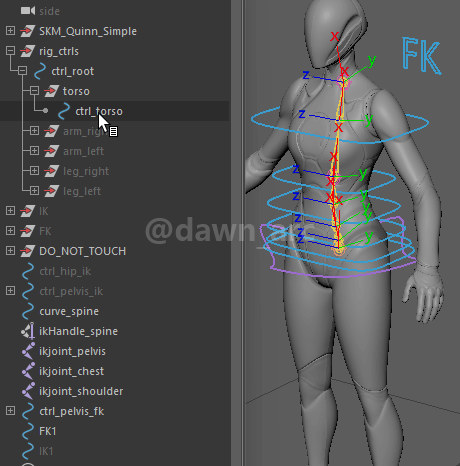Expand the SKM_Quinn_Simple node

point(10,31)
